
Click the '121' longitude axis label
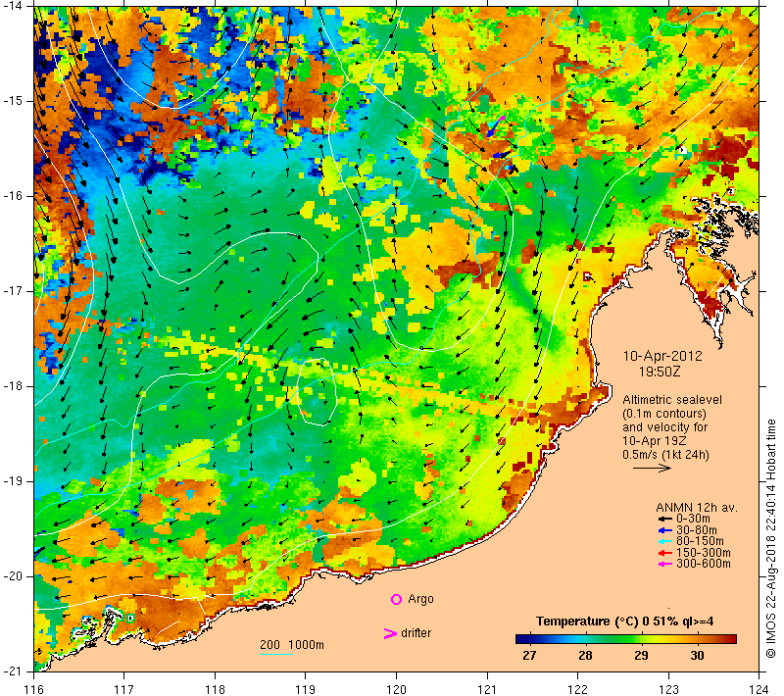click(487, 689)
